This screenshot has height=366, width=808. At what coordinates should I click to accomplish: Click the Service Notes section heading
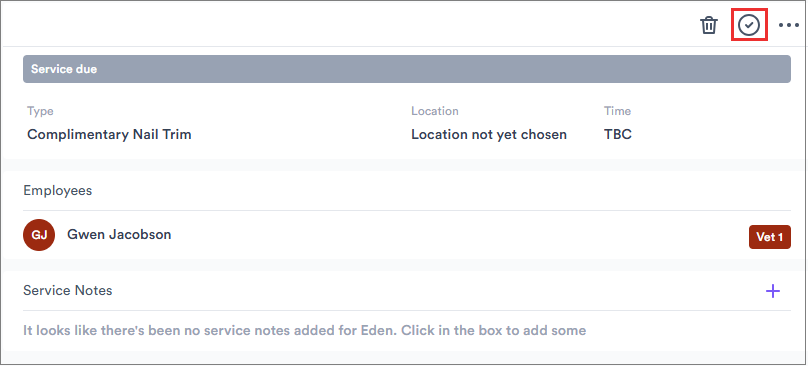68,291
